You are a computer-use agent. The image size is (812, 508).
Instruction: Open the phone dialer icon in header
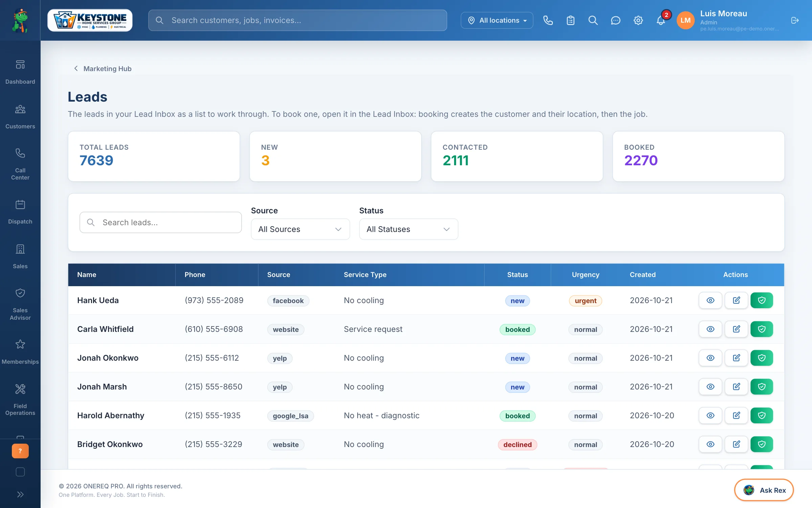[x=548, y=20]
